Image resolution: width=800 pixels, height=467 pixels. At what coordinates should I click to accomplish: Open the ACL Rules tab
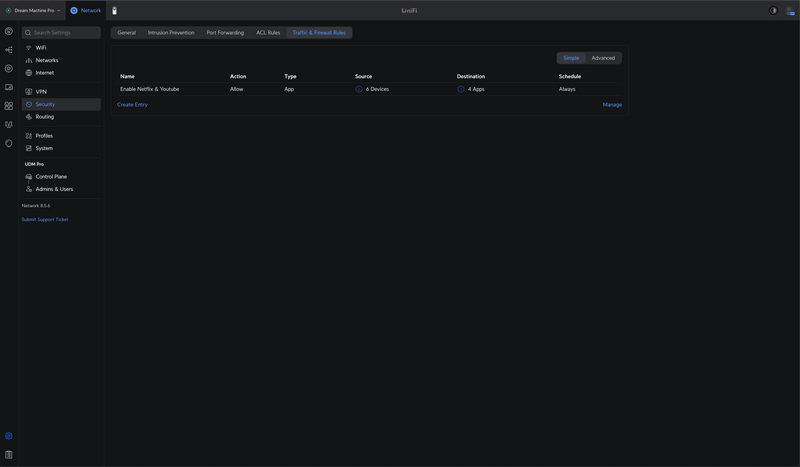[x=268, y=33]
